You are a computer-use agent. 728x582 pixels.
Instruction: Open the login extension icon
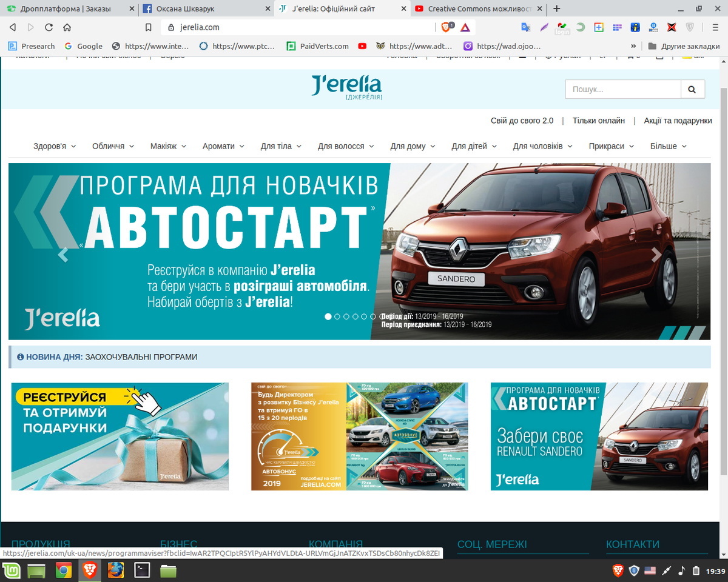562,27
